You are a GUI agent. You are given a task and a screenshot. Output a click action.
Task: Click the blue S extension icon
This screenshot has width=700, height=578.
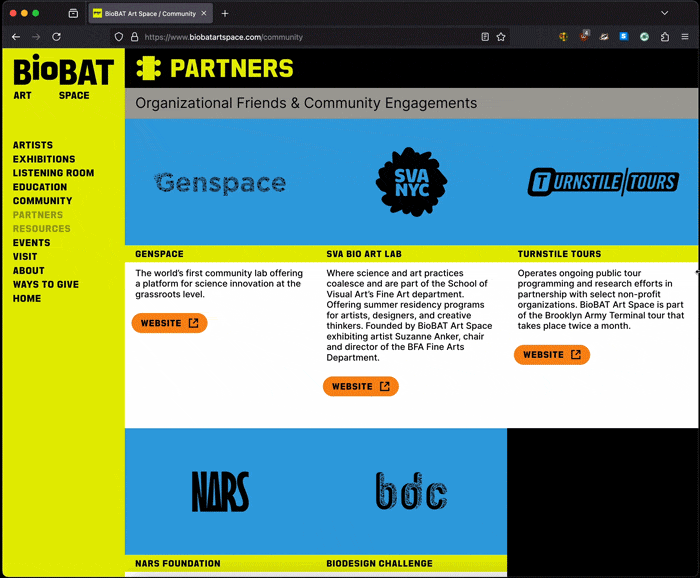tap(624, 37)
